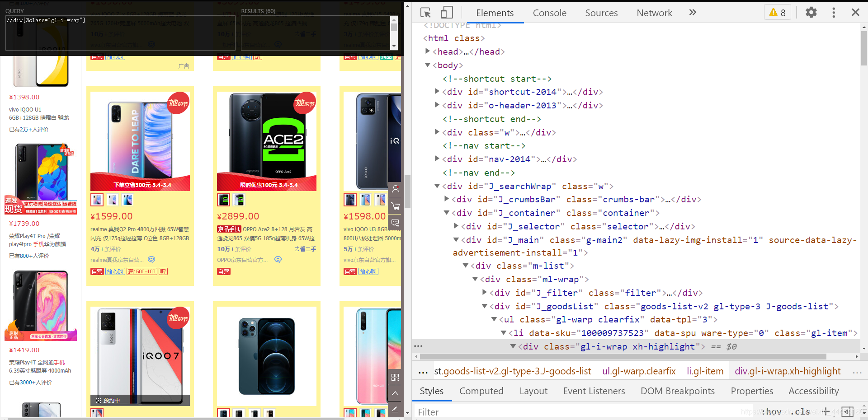Click breadcrumb left ellipsis in DevTools
The width and height of the screenshot is (868, 420).
coord(423,372)
